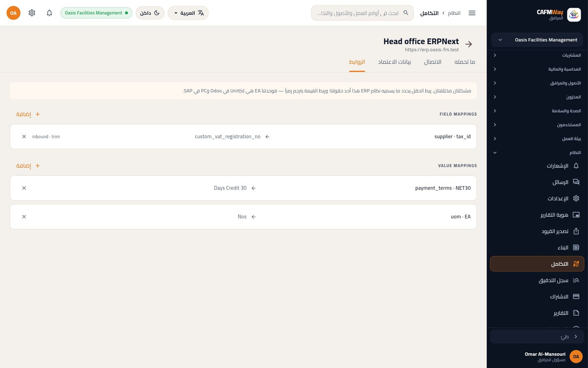Screen dimensions: 588x368
Task: Expand بيئة العمل sidebar section
Action: pos(537,139)
